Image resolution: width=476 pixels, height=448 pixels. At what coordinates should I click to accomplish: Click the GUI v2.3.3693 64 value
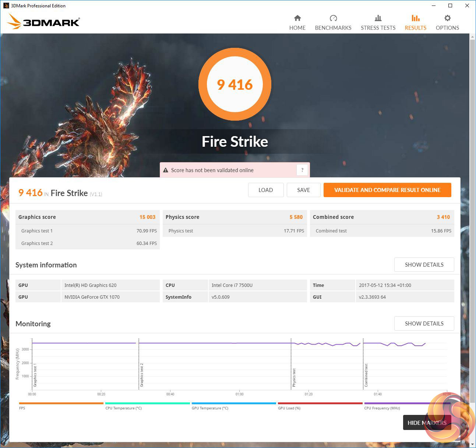coord(405,297)
